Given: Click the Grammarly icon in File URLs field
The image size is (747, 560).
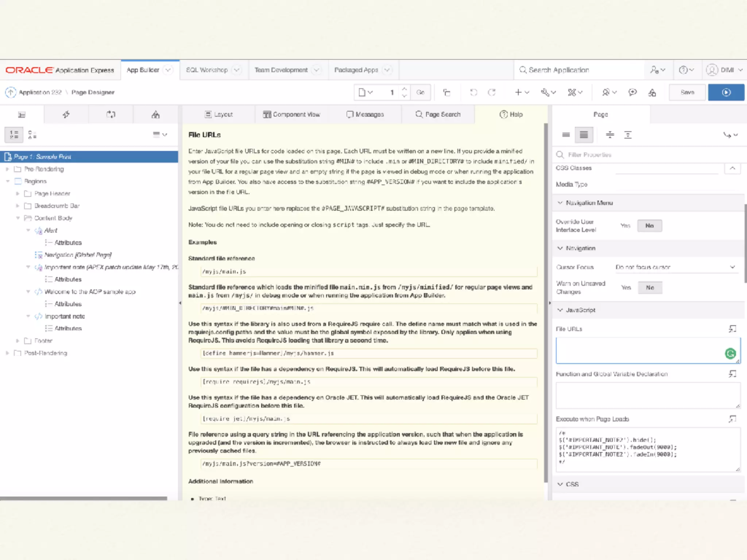Looking at the screenshot, I should coord(730,354).
